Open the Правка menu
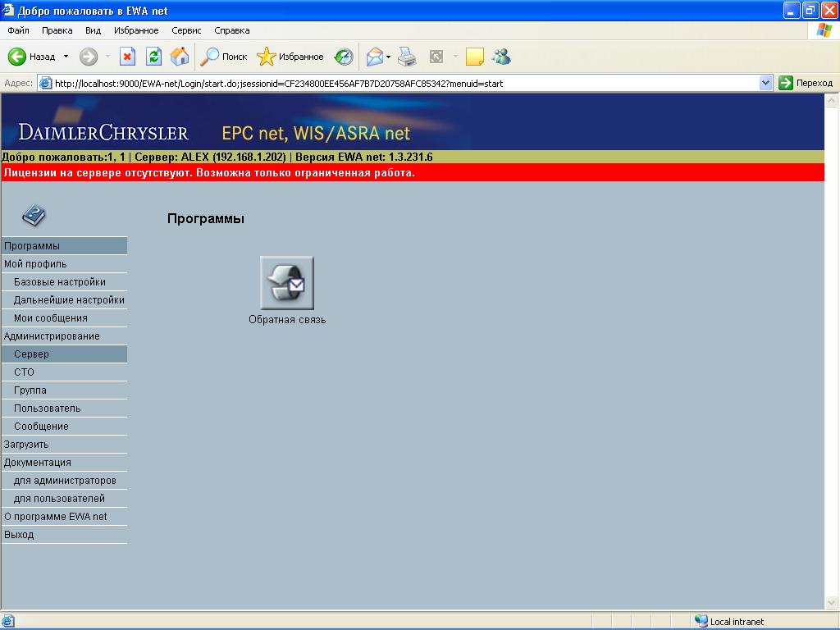 point(57,30)
